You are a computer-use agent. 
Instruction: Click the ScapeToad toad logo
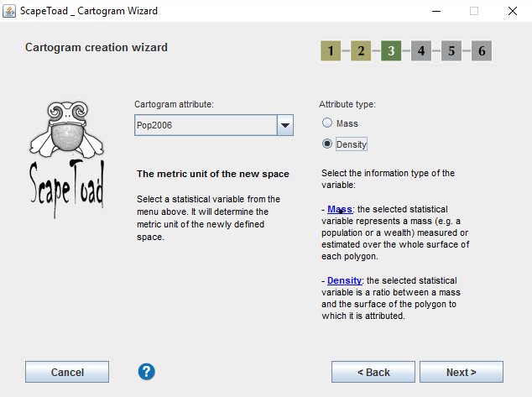point(67,159)
